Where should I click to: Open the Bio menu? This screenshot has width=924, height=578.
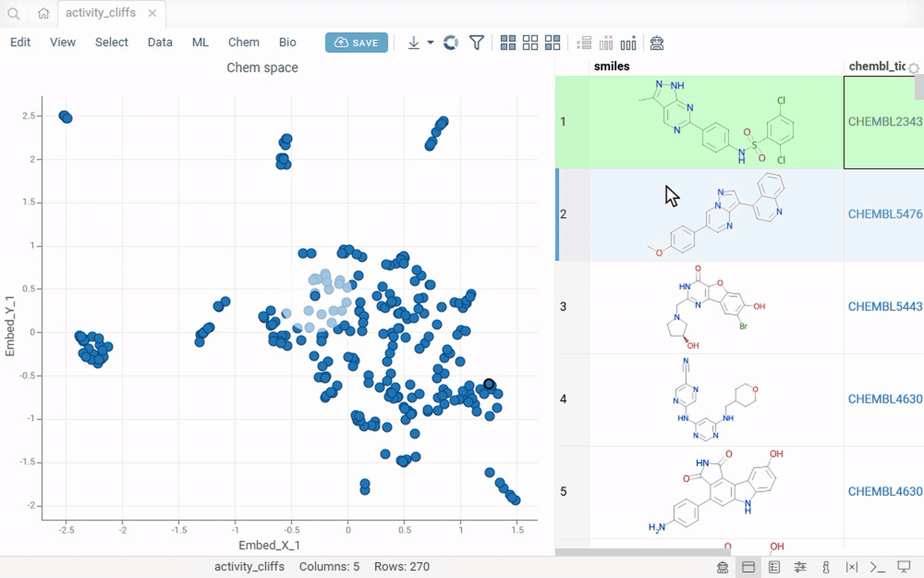click(288, 42)
